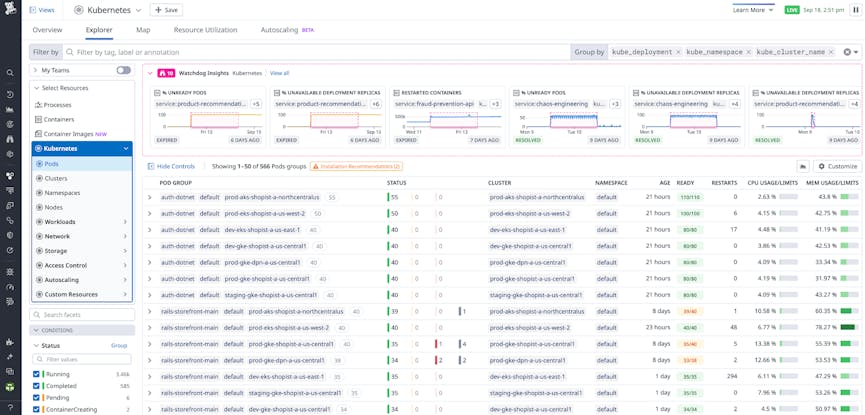Switch to the Autoscaling beta tab
This screenshot has width=865, height=415.
pos(287,30)
